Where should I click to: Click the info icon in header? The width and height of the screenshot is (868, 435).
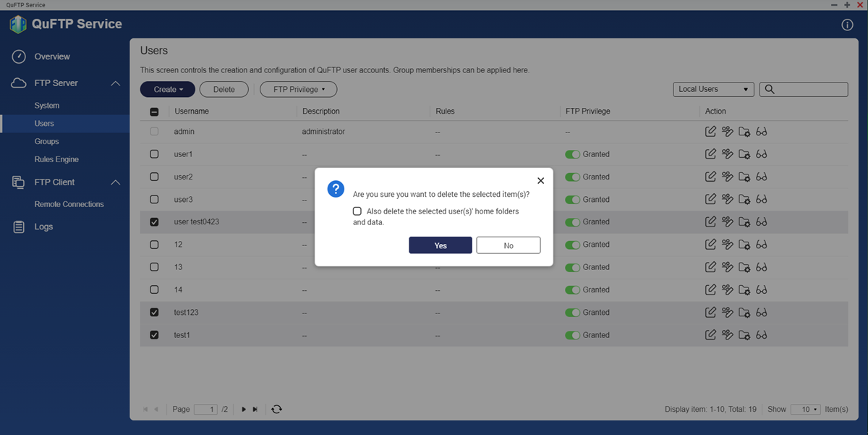point(847,25)
